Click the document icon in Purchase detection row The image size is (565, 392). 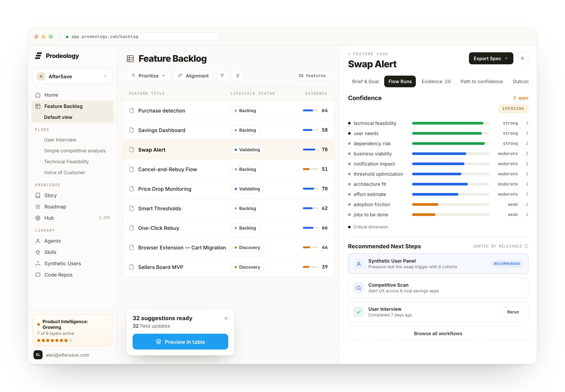132,111
